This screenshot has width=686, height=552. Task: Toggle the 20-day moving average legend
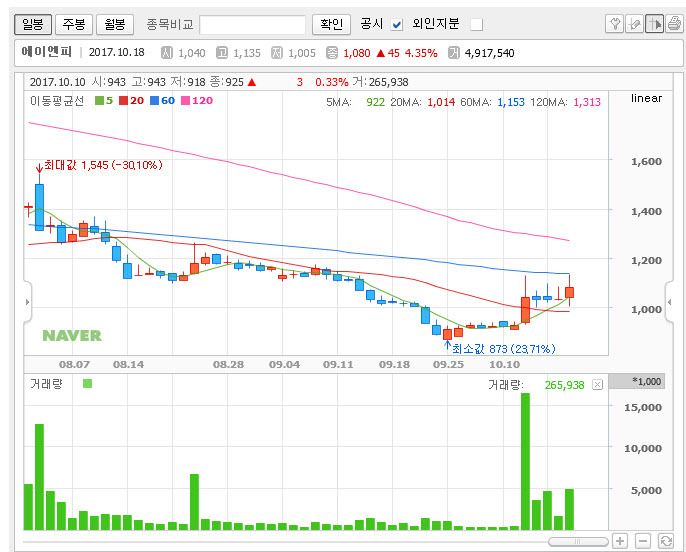click(x=132, y=101)
